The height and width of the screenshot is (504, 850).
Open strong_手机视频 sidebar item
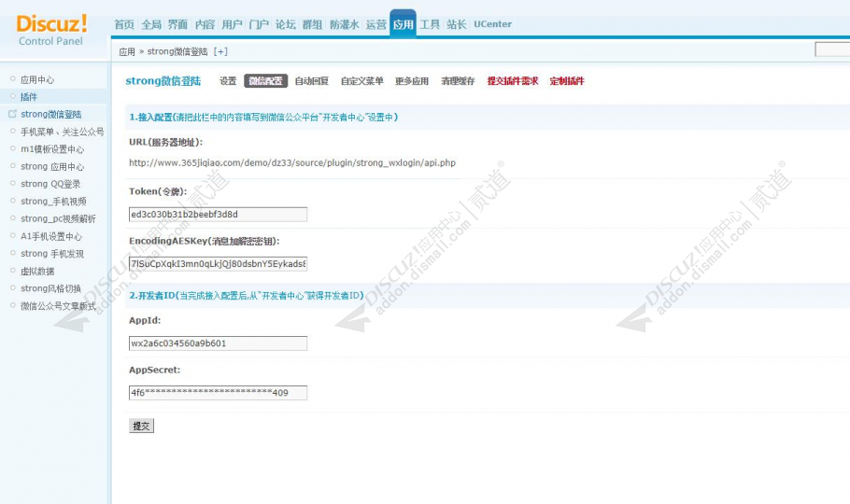(x=53, y=201)
